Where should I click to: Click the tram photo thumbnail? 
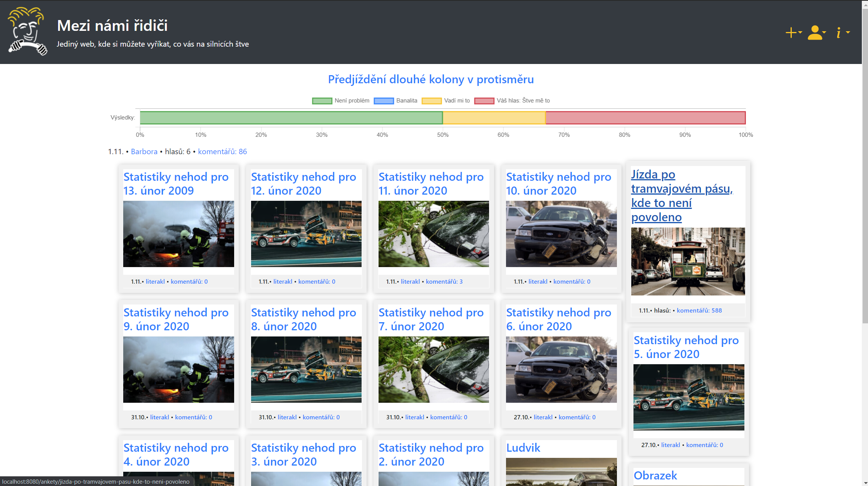tap(688, 262)
